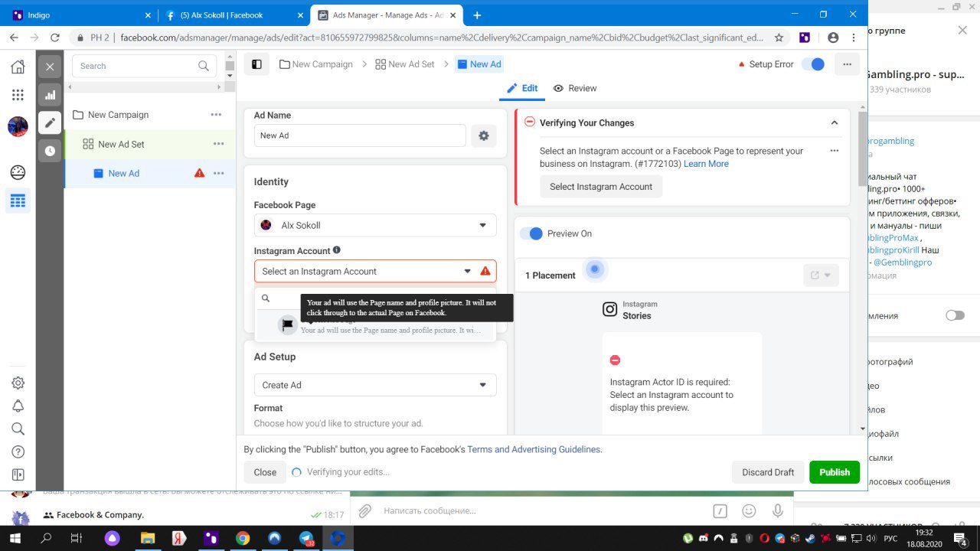Close the Telegram group info panel
This screenshot has width=980, height=551.
pyautogui.click(x=962, y=30)
